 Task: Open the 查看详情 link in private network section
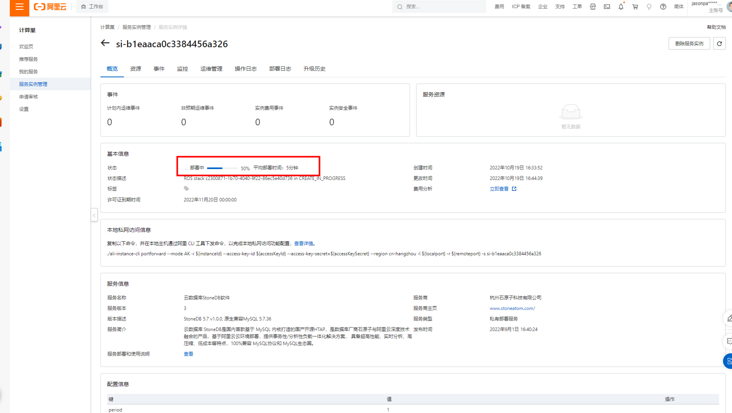304,243
